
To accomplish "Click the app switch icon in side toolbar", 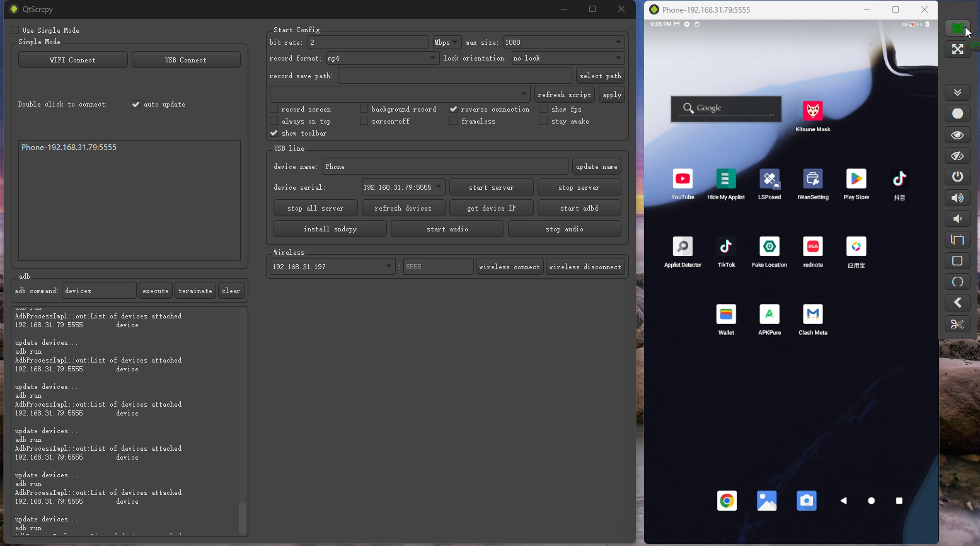I will [x=957, y=240].
